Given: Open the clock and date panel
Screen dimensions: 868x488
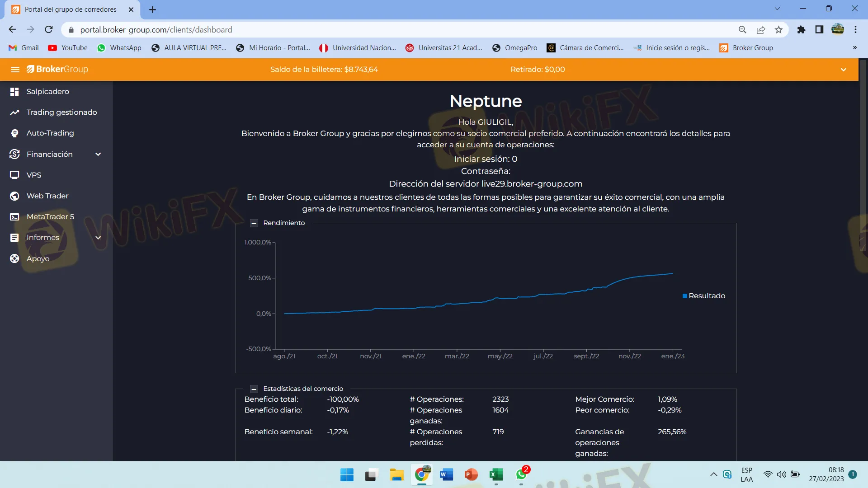Looking at the screenshot, I should [x=826, y=475].
